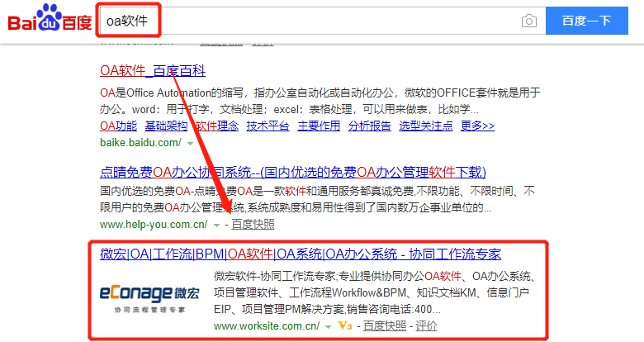Click the baike.baidu.com/ URL text
The width and height of the screenshot is (644, 342).
(140, 143)
